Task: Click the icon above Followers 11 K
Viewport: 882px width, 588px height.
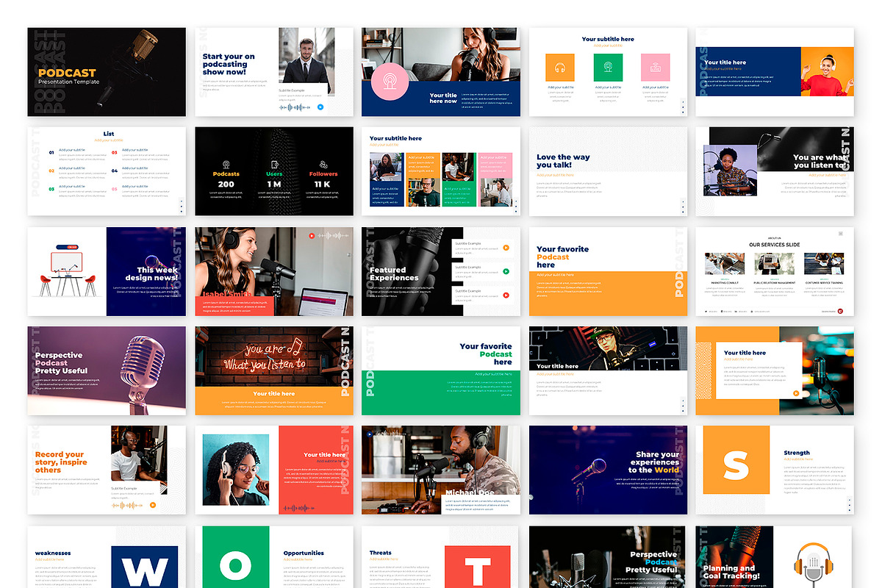Action: pos(323,165)
